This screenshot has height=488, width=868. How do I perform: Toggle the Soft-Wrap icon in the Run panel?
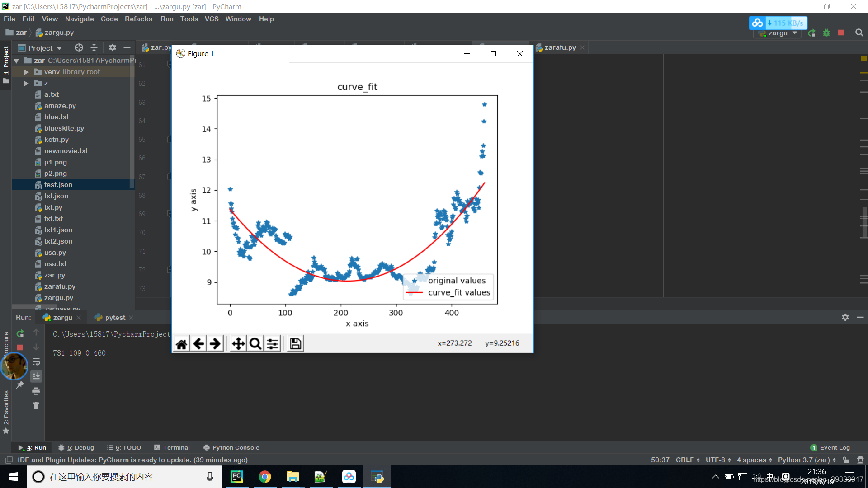coord(36,362)
